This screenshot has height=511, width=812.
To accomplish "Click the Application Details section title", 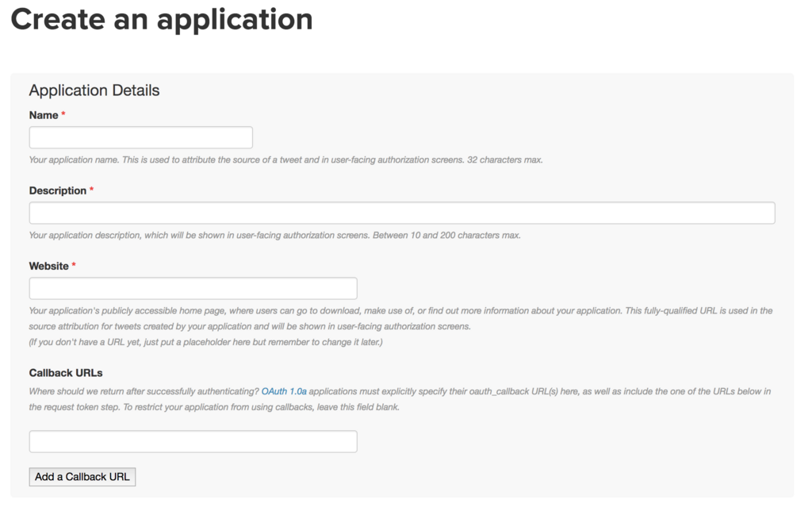I will [x=94, y=90].
